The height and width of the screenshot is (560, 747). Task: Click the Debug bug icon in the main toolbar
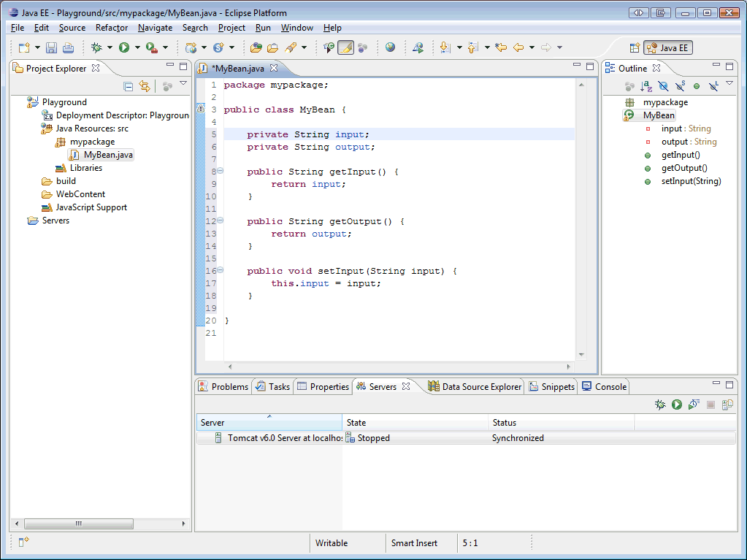click(96, 47)
